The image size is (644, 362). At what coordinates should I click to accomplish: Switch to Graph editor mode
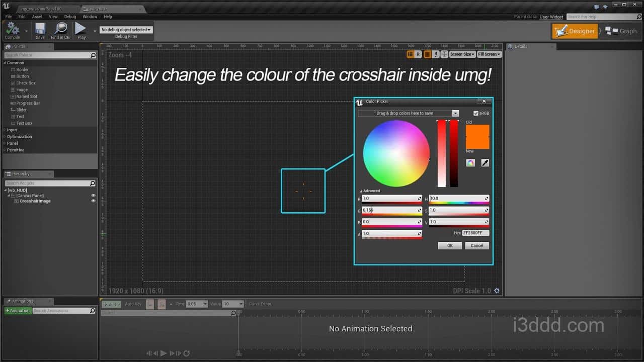point(621,31)
